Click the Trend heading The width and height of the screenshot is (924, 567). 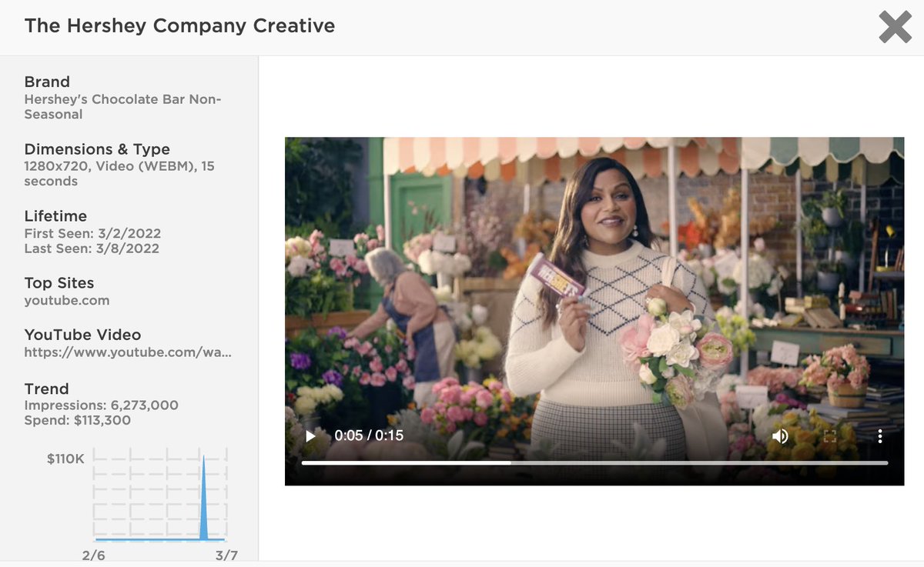pos(46,389)
